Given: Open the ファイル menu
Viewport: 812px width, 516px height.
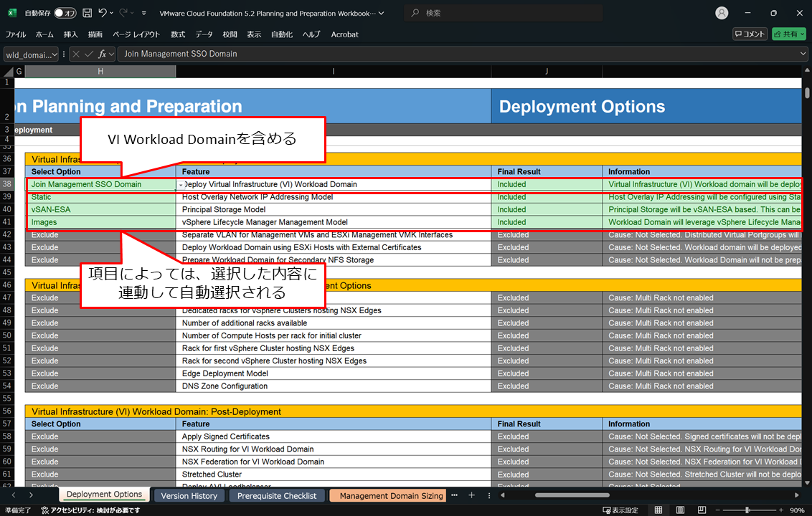Looking at the screenshot, I should [16, 34].
